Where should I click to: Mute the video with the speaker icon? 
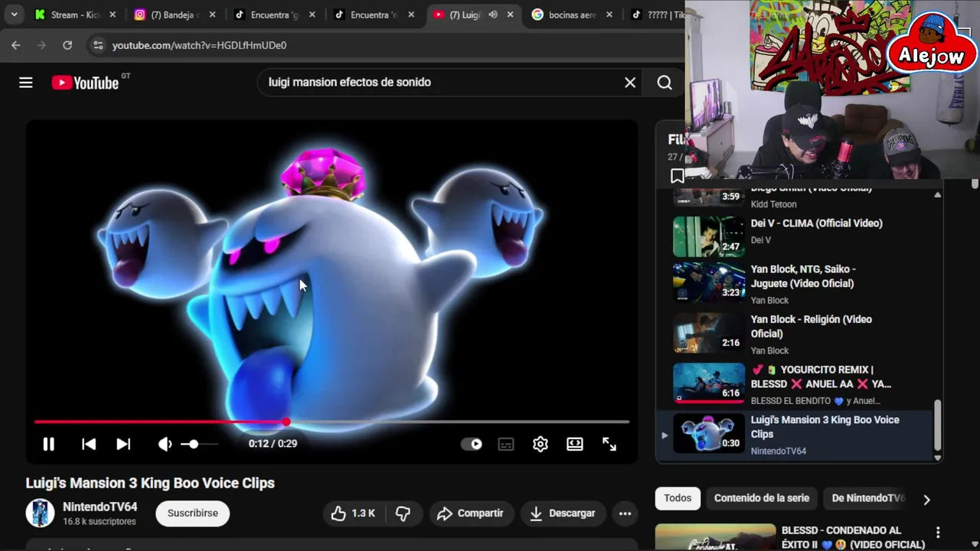point(165,444)
